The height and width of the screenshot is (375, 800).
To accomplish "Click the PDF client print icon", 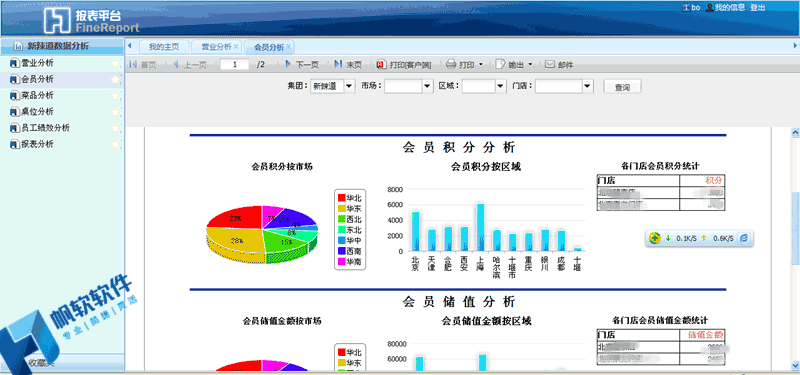I will point(382,65).
